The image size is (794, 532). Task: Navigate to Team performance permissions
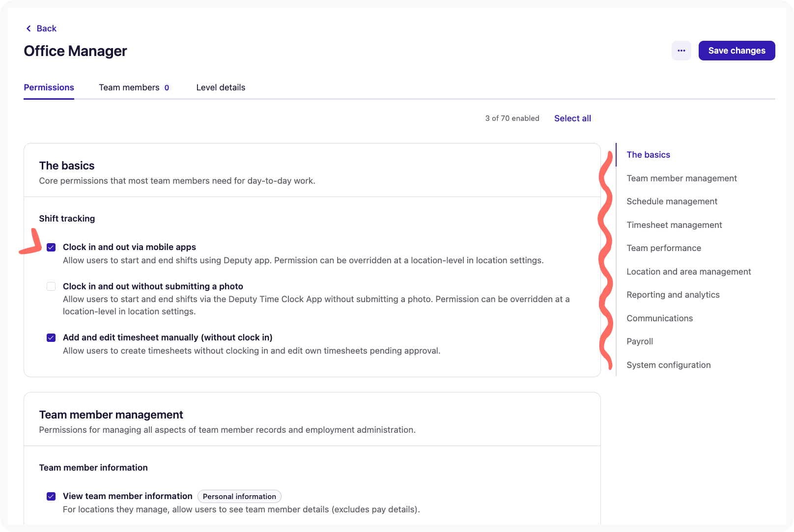coord(664,248)
